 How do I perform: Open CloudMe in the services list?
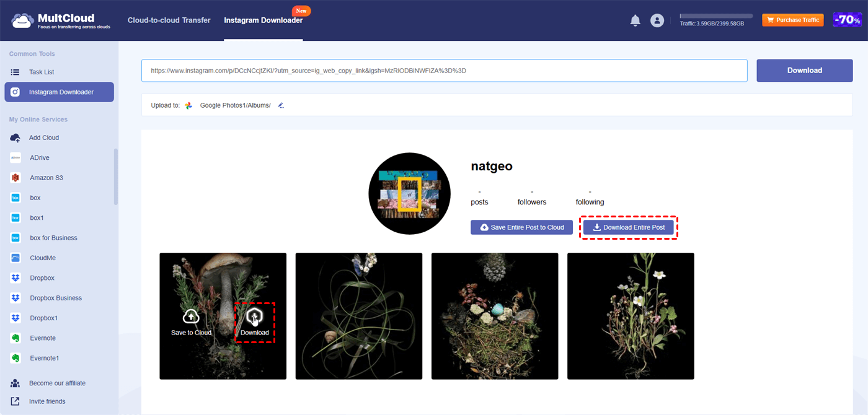(x=43, y=258)
